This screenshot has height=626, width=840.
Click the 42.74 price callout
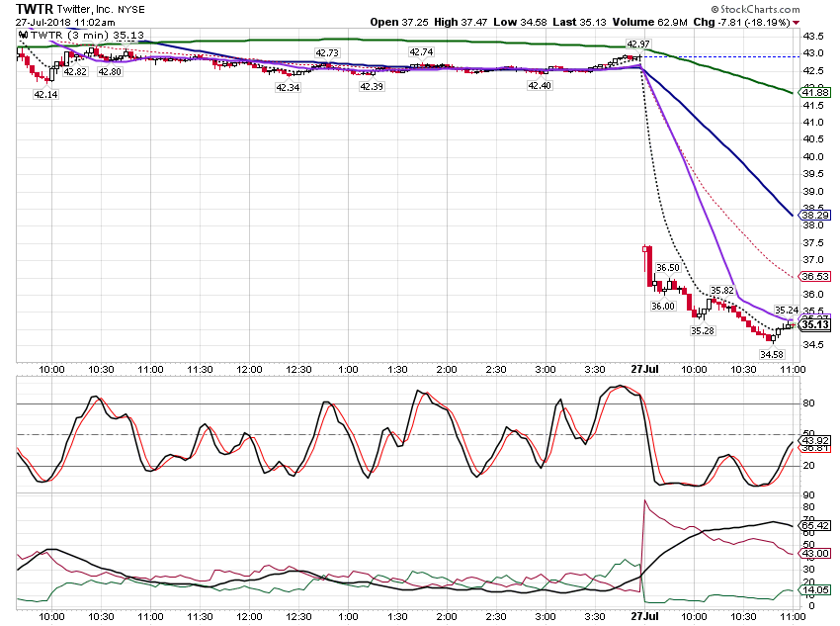coord(421,52)
